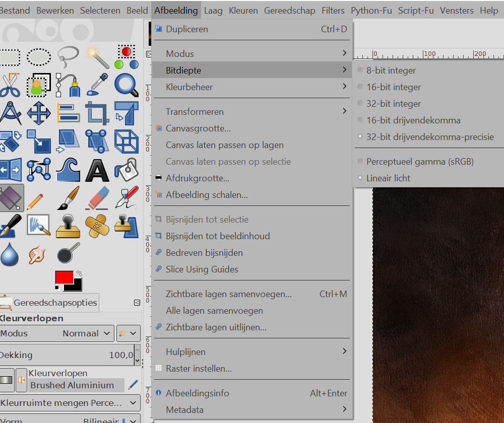Select the Select by Color tool
Viewport: 504px width, 423px height.
(x=127, y=57)
